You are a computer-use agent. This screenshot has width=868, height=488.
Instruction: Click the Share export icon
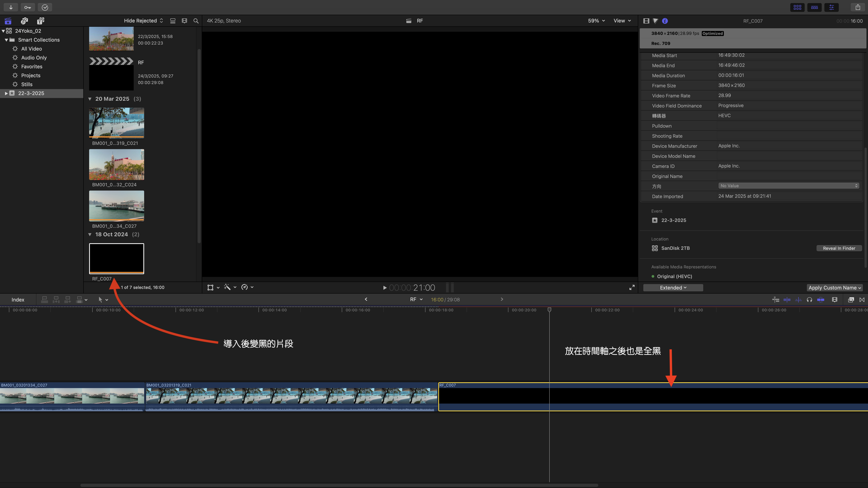858,7
